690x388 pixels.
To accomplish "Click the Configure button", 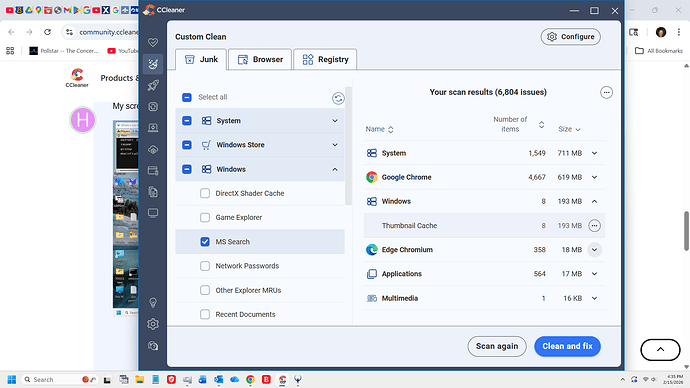I will pyautogui.click(x=571, y=37).
